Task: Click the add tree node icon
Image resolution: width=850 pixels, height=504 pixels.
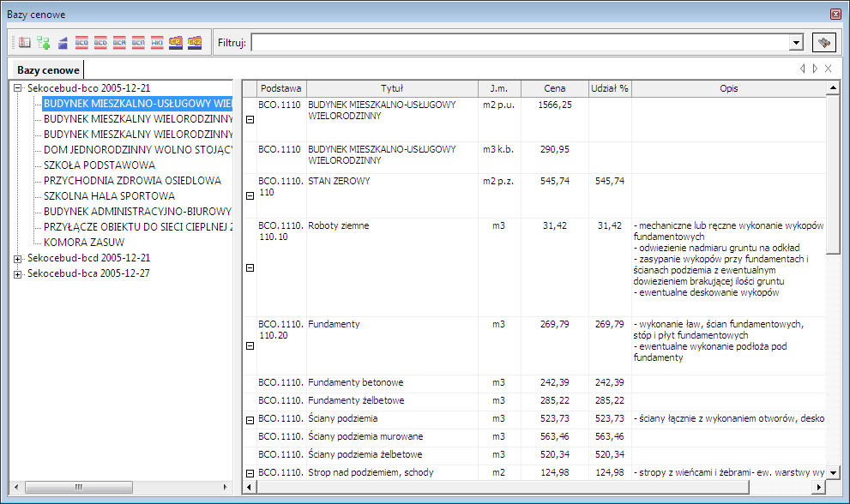Action: click(x=44, y=42)
